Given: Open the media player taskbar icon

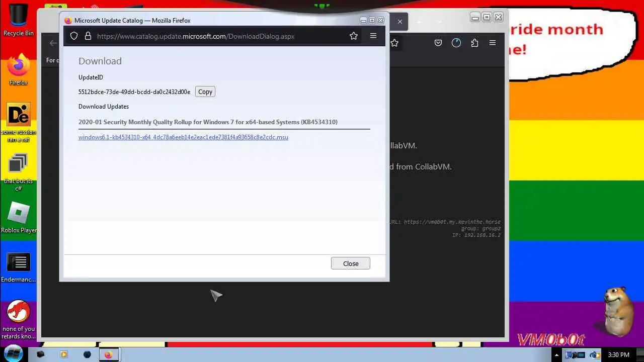Looking at the screenshot, I should point(63,354).
